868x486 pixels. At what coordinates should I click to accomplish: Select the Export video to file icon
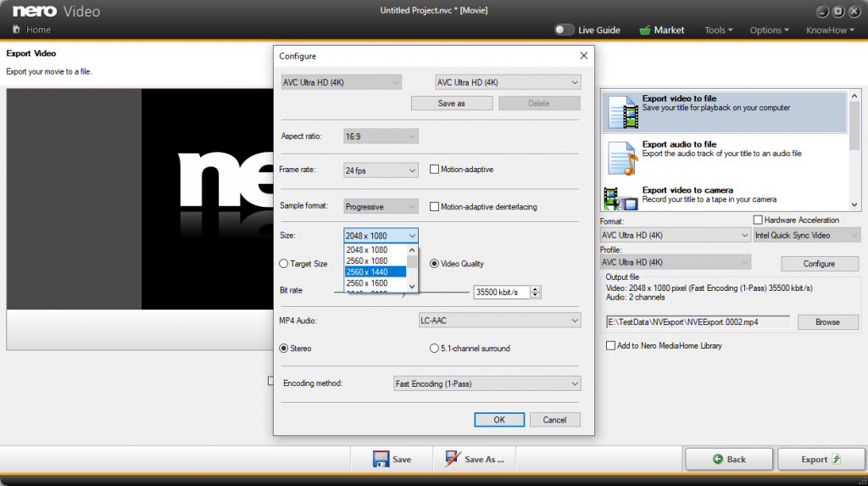(x=623, y=112)
